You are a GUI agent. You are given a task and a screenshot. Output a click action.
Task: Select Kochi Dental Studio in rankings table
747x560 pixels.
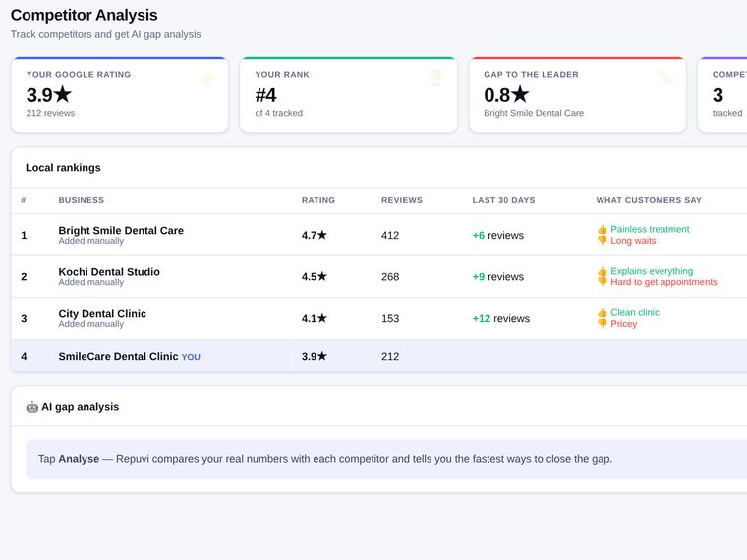coord(109,272)
